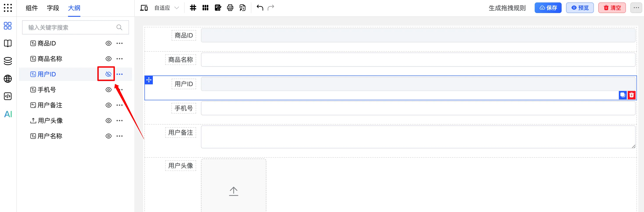Click the red delete icon on 用户ID field

point(631,95)
